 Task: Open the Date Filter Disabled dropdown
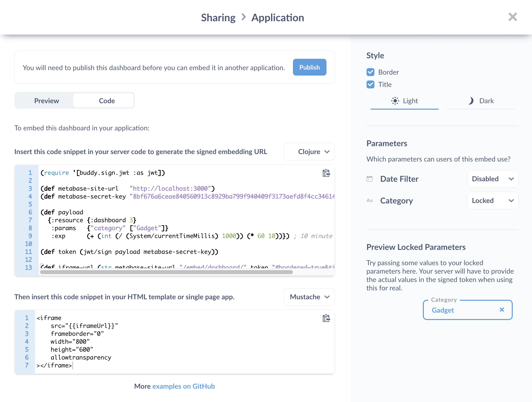coord(493,179)
